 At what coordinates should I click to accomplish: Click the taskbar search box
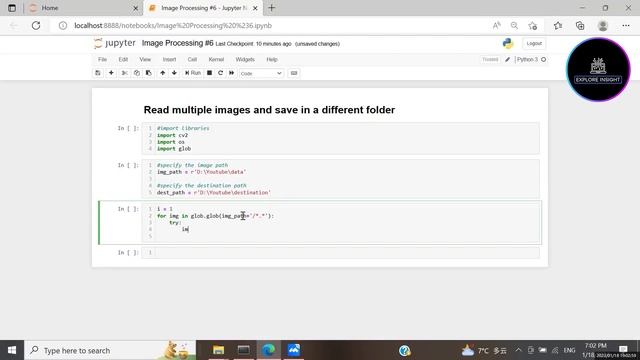click(x=110, y=350)
